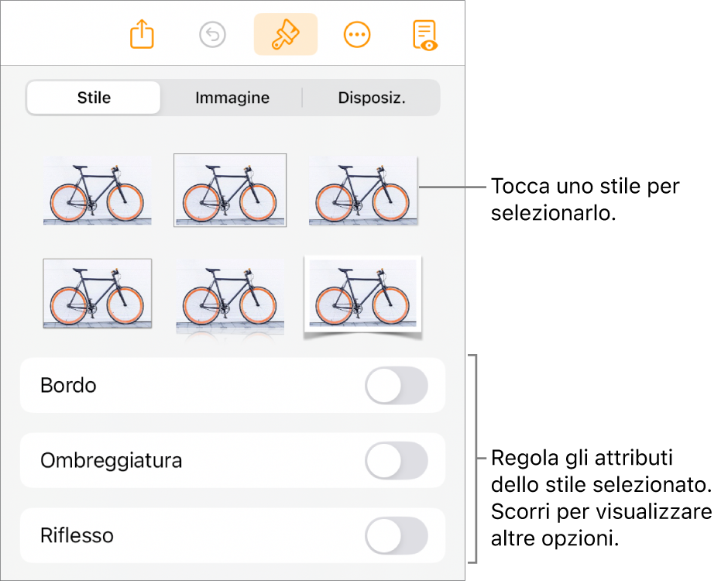
Task: Choose the bottom-left dark-bordered bicycle style
Action: pos(97,294)
